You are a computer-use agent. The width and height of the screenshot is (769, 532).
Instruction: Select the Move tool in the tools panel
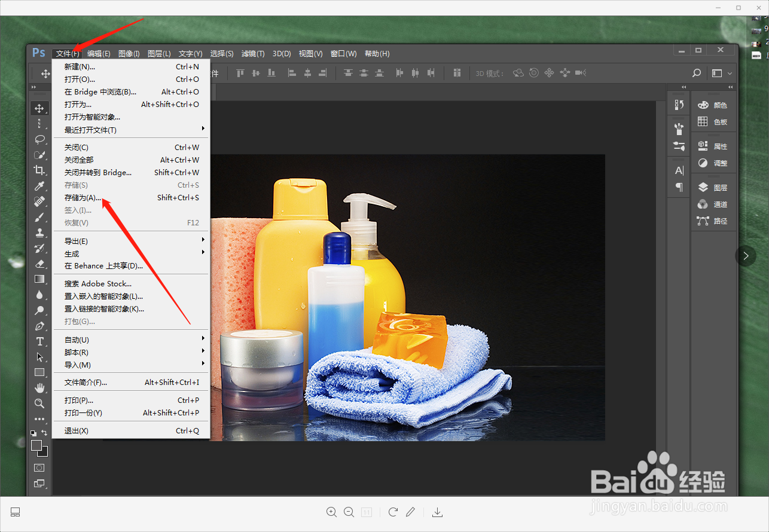[x=39, y=108]
